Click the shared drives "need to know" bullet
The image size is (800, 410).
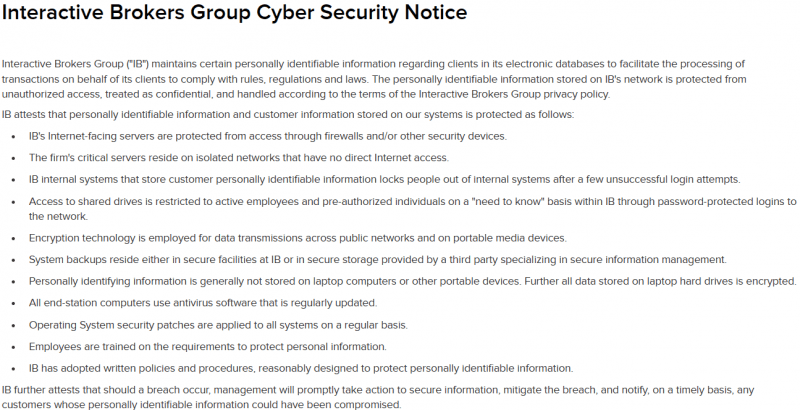tap(412, 209)
